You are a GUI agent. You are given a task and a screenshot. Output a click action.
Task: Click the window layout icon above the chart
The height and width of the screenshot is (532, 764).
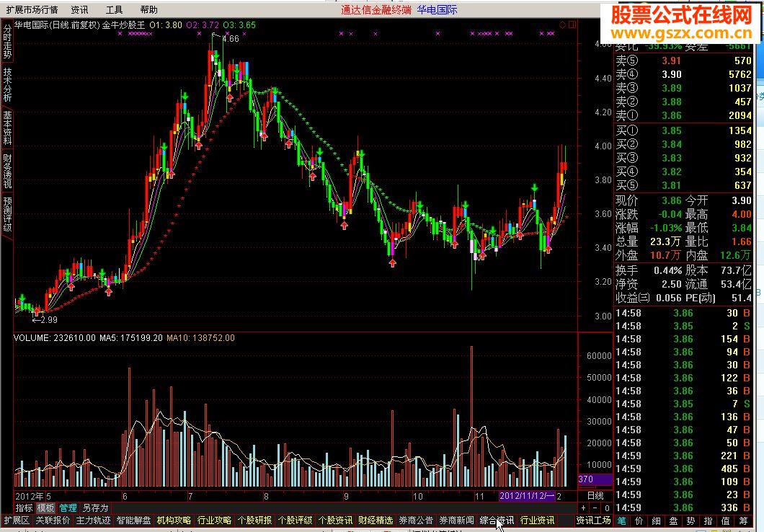pos(572,25)
